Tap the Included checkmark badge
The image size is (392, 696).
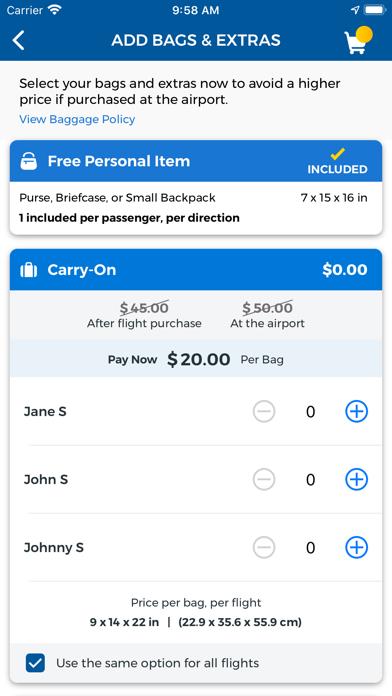337,162
